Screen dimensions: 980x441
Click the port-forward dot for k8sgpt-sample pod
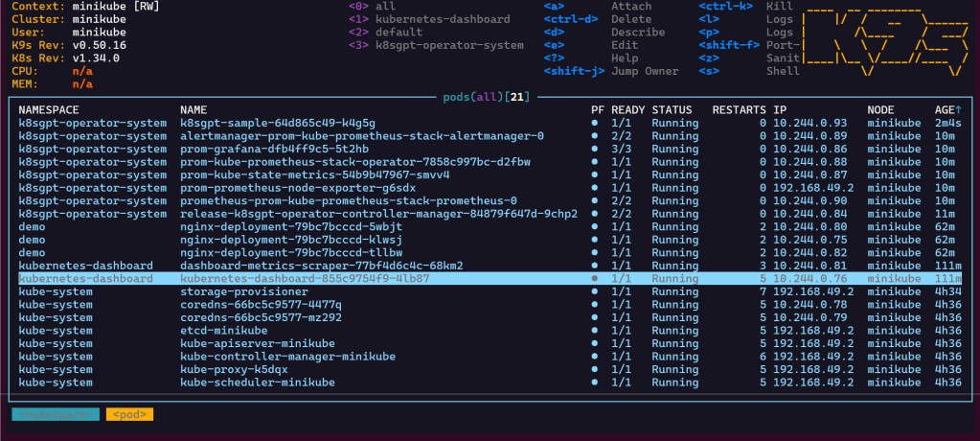(595, 123)
